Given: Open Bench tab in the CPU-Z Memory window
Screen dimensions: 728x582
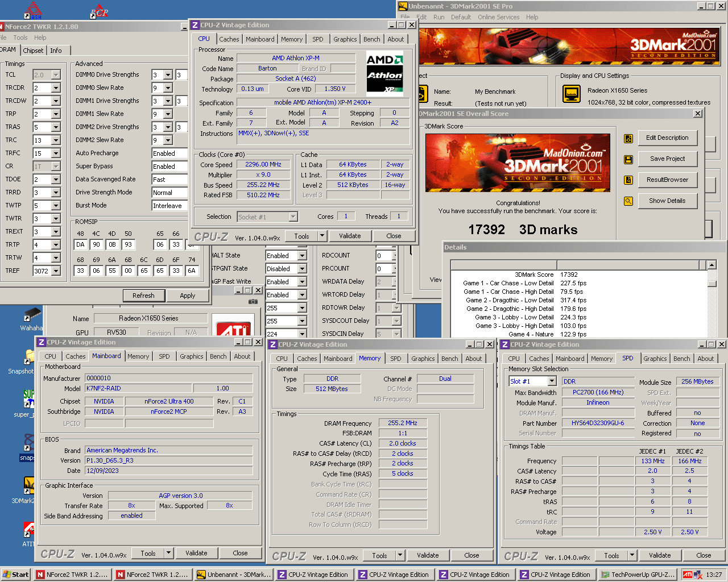Looking at the screenshot, I should coord(450,359).
